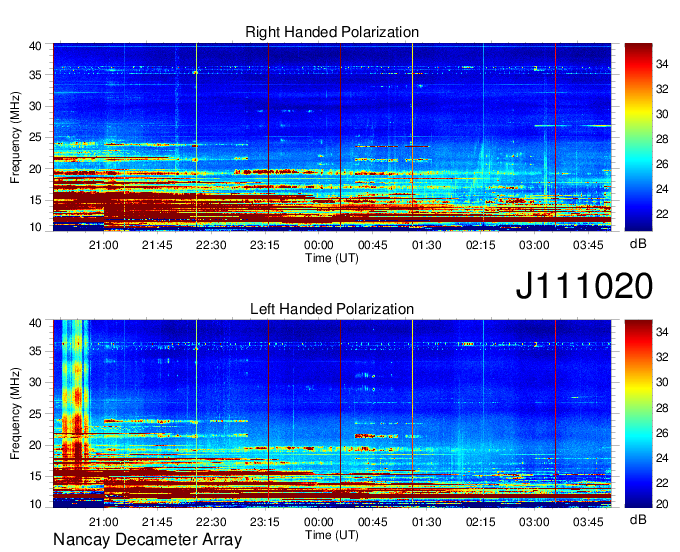
Task: Click the 10 MHz tick on Left Handed plot
Action: [35, 504]
